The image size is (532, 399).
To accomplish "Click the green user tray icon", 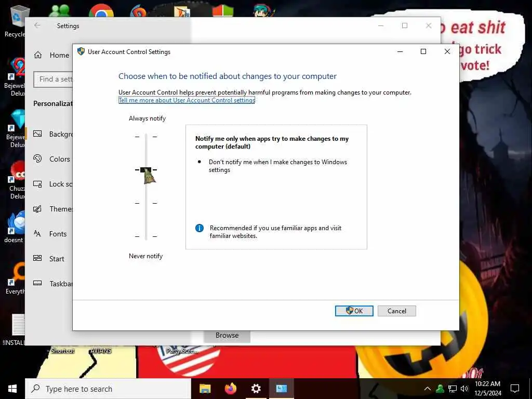I will pos(440,389).
